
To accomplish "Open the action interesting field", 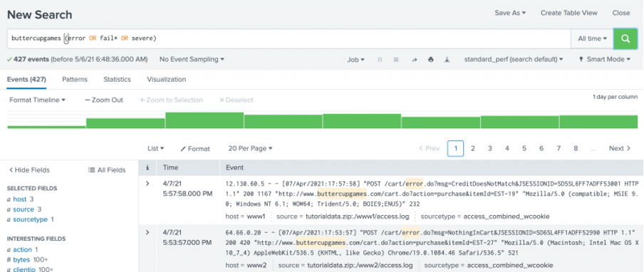I will pyautogui.click(x=22, y=249).
